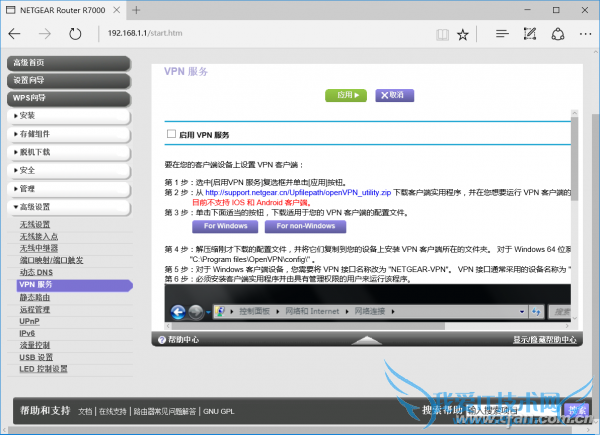The width and height of the screenshot is (600, 435).
Task: Open the 文档 footer link
Action: pos(85,412)
